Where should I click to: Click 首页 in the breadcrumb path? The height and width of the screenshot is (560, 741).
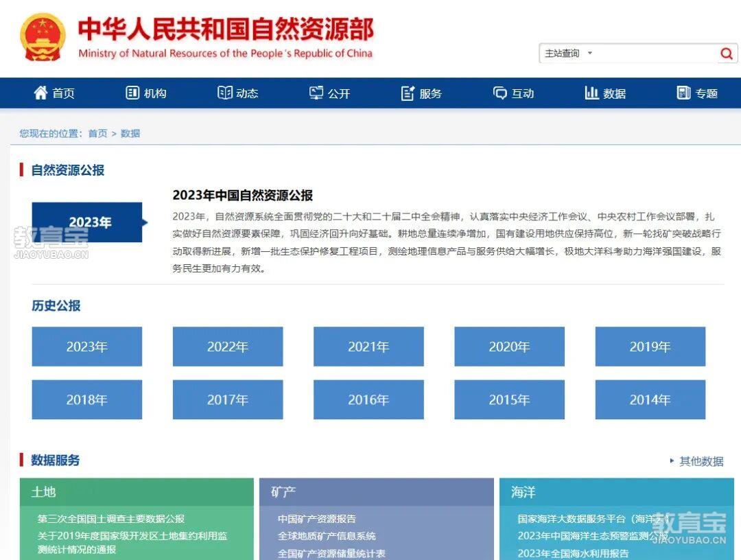(x=97, y=133)
